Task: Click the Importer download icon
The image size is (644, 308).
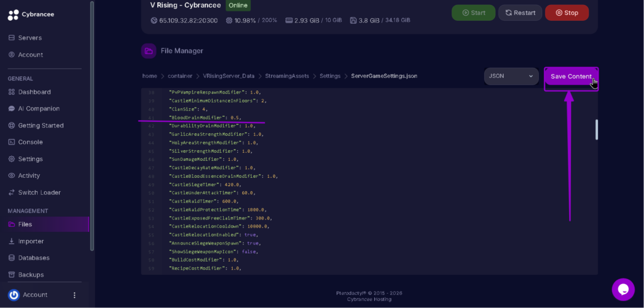Action: tap(11, 241)
